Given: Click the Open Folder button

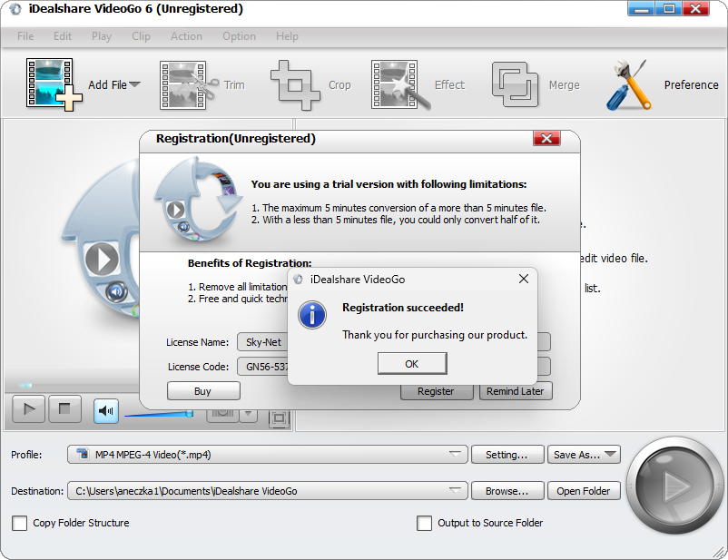Looking at the screenshot, I should [584, 491].
